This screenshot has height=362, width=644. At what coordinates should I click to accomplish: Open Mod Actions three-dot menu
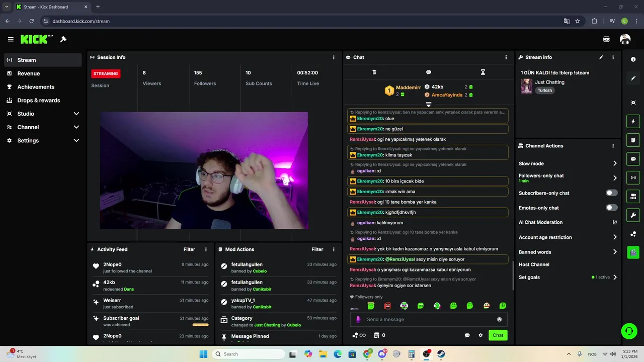(334, 249)
